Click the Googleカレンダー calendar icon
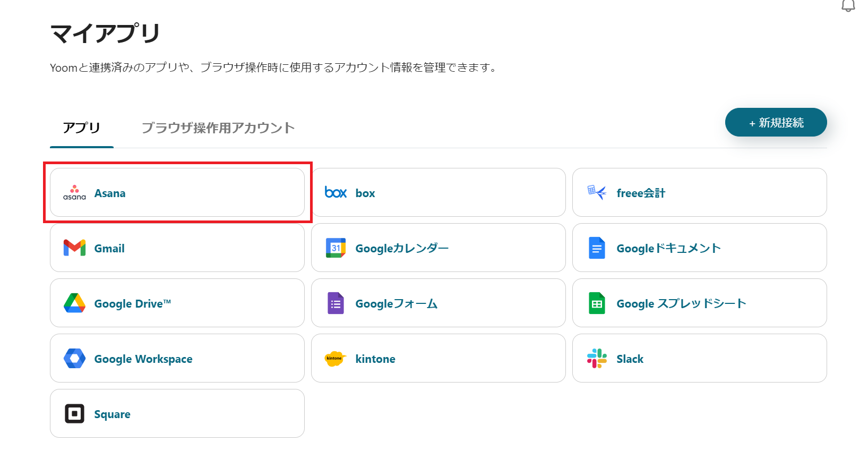868x467 pixels. click(x=336, y=248)
